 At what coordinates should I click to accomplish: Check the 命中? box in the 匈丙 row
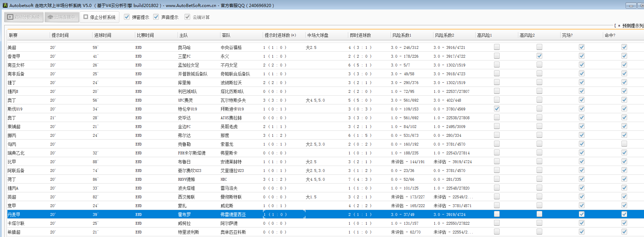(x=624, y=144)
